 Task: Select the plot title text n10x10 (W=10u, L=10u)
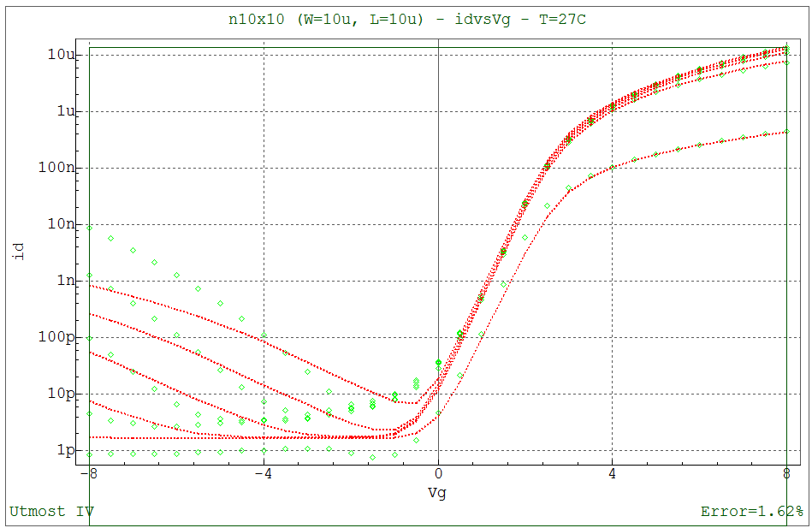click(326, 21)
